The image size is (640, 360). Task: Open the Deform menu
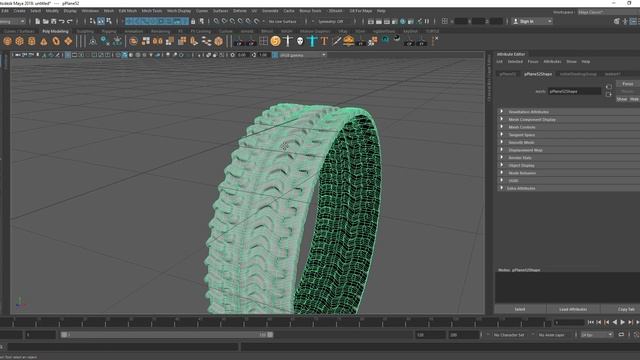pos(240,11)
